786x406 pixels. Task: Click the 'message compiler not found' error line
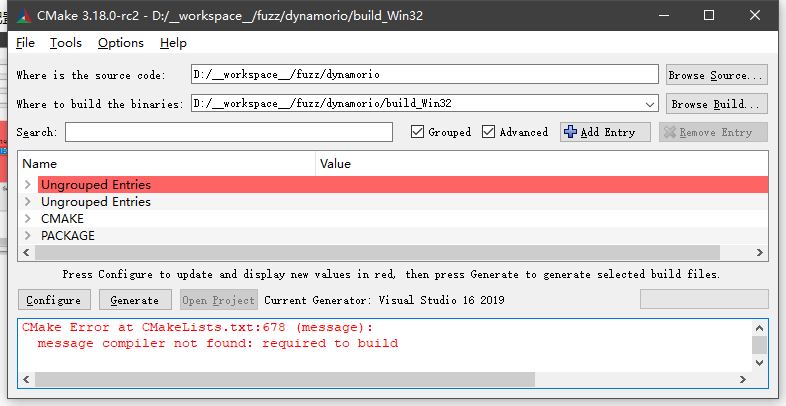click(218, 343)
